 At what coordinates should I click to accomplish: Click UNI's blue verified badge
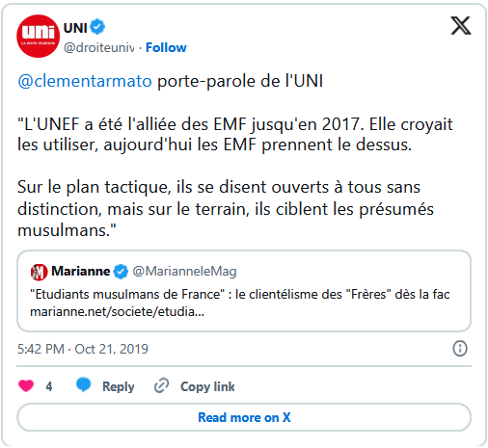[x=97, y=27]
